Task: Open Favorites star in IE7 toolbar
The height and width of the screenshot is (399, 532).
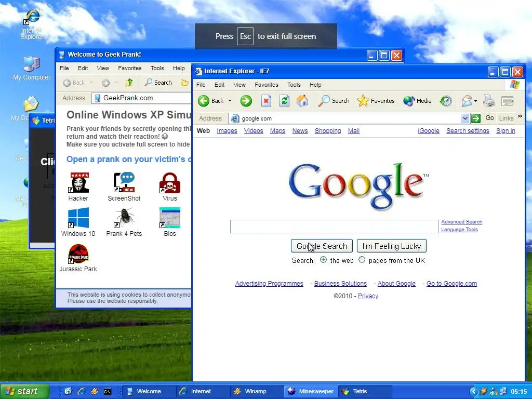Action: (x=376, y=101)
